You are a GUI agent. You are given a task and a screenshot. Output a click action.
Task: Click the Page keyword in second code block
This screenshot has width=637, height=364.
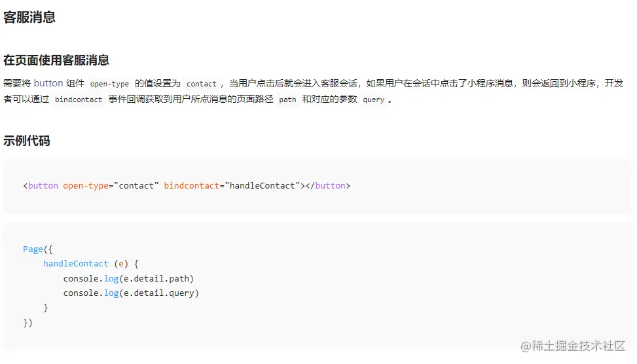click(x=33, y=249)
